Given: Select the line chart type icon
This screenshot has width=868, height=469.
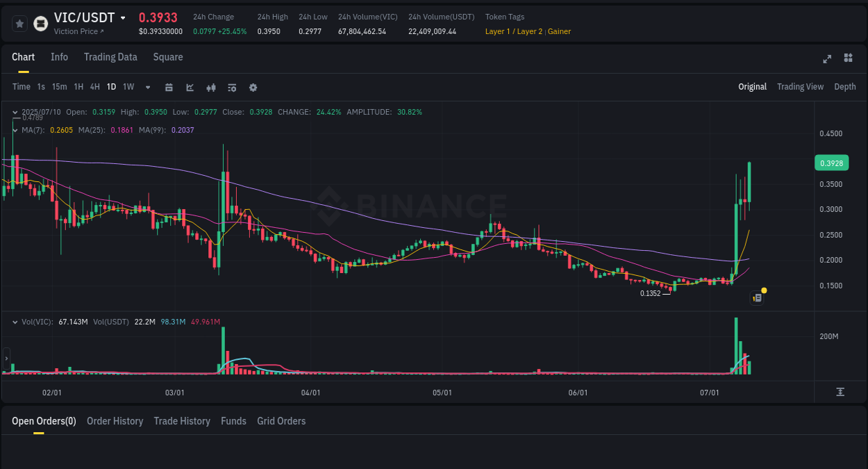Looking at the screenshot, I should [x=188, y=87].
